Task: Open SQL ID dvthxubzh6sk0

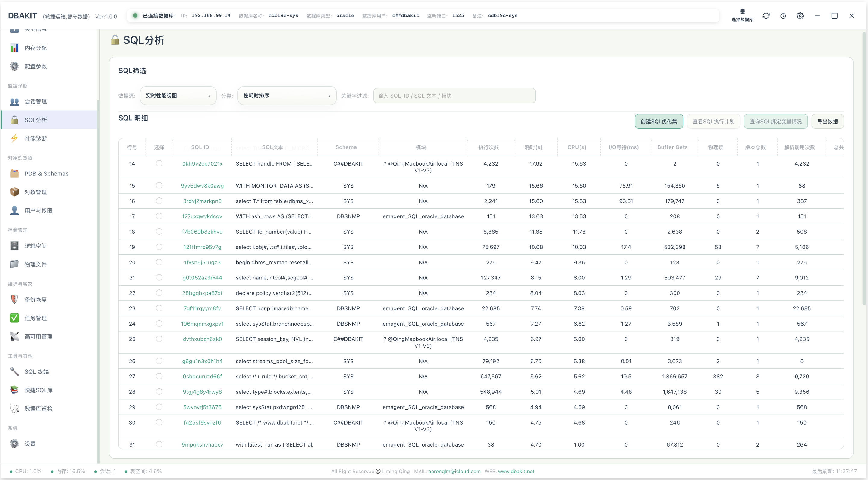Action: coord(202,339)
